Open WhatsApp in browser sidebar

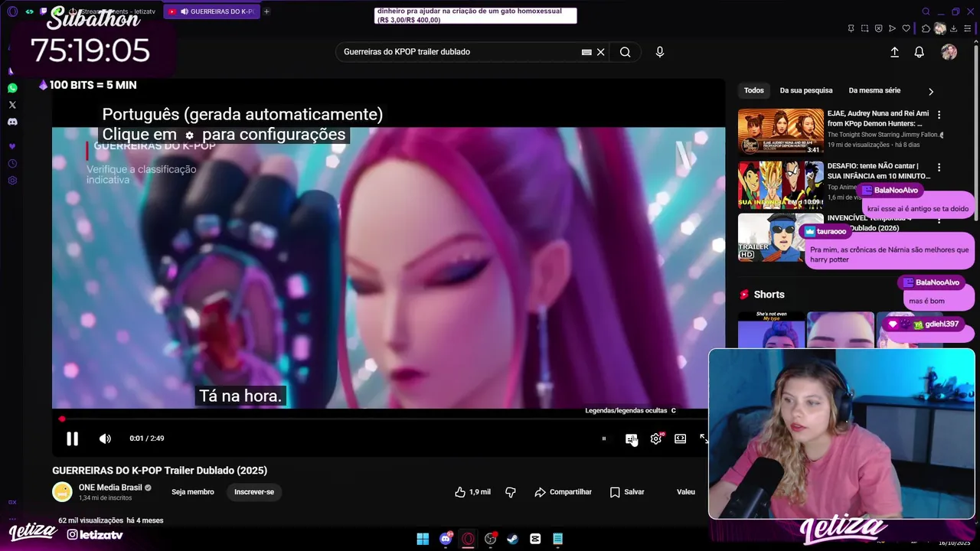tap(12, 88)
